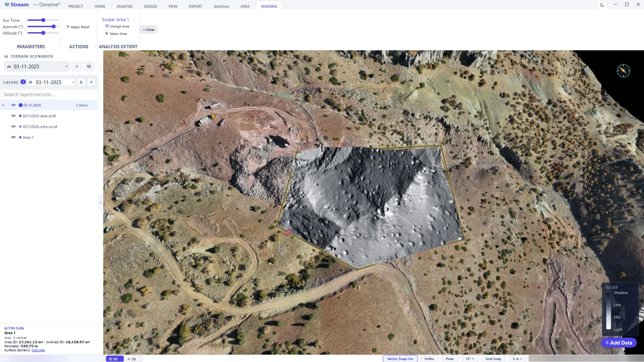Toggle visibility of 03112025-orto.so.tif
The image size is (644, 362).
coord(13,126)
